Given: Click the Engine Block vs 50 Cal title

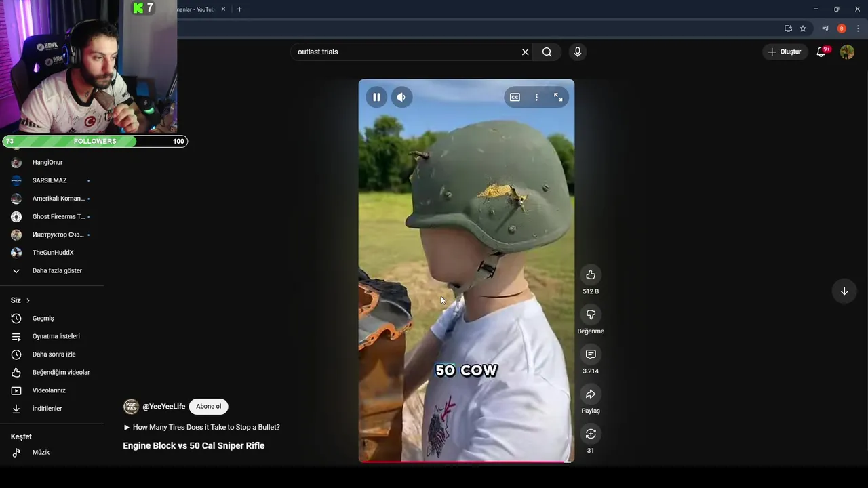Looking at the screenshot, I should point(194,446).
